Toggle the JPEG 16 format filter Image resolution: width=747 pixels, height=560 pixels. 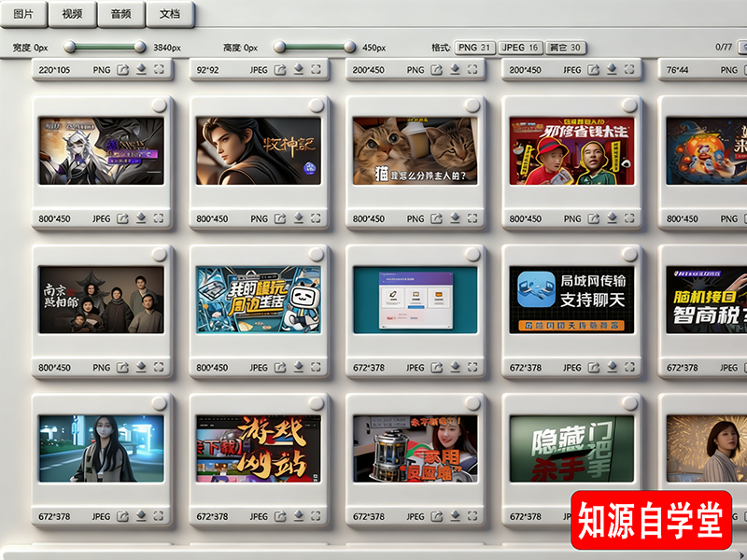pos(520,48)
